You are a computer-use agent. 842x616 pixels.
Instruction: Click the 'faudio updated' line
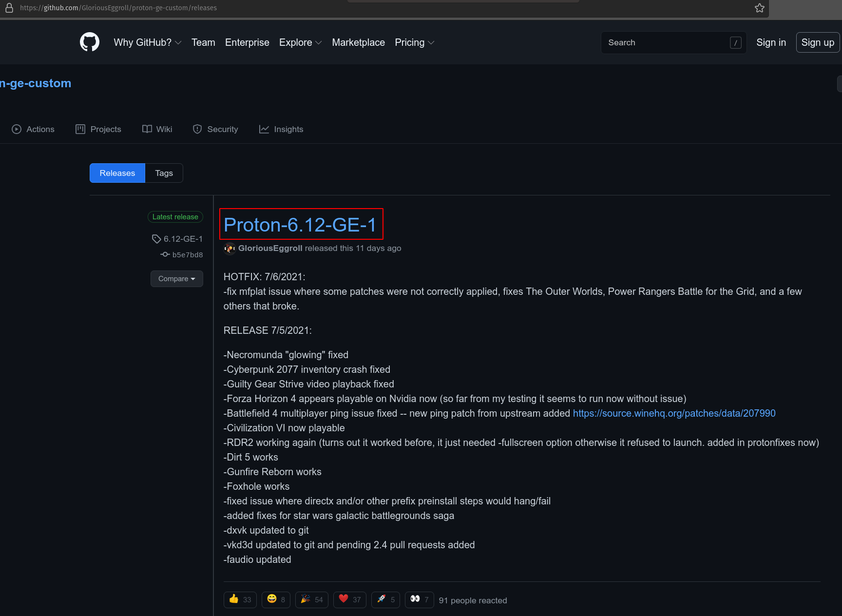click(x=257, y=559)
